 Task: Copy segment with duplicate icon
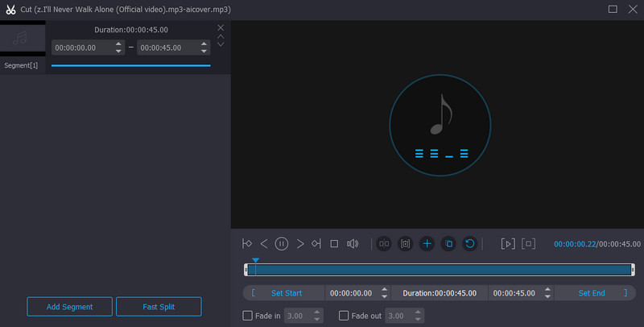click(448, 243)
